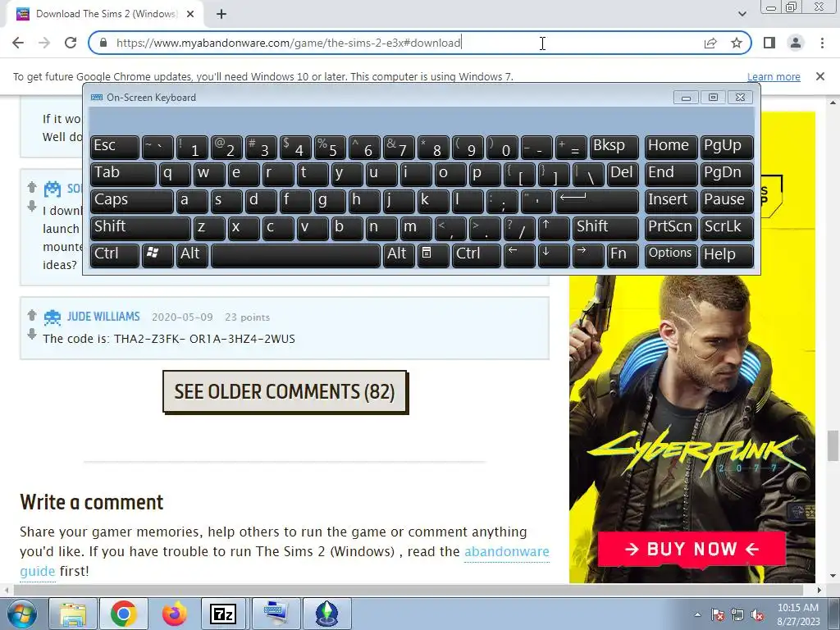Screen dimensions: 840x630
Task: Click the spacebar on On-Screen Keyboard
Action: point(295,255)
